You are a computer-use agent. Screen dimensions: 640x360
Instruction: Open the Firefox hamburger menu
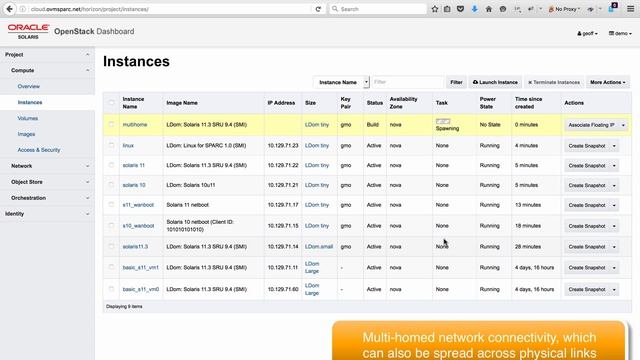click(x=631, y=9)
